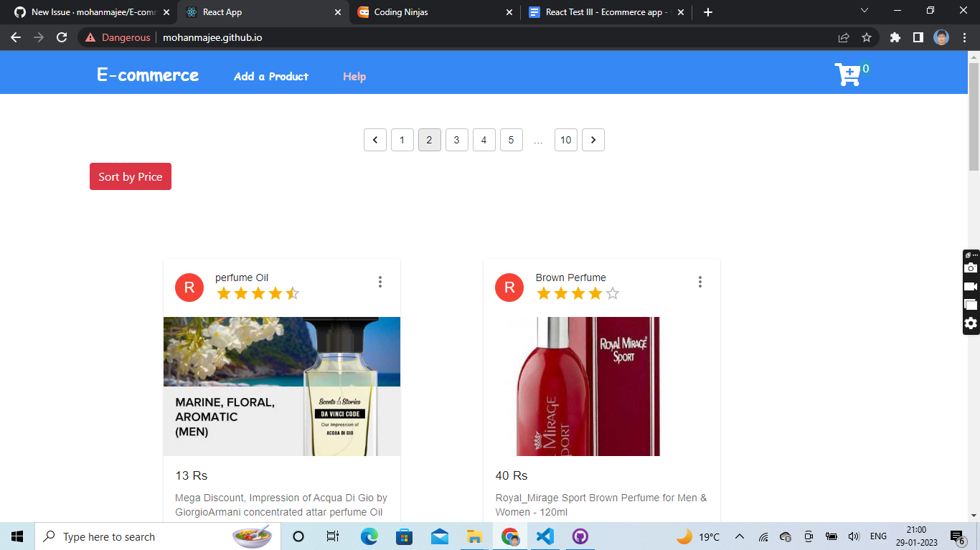
Task: Open Chrome's three-dot menu
Action: (x=963, y=37)
